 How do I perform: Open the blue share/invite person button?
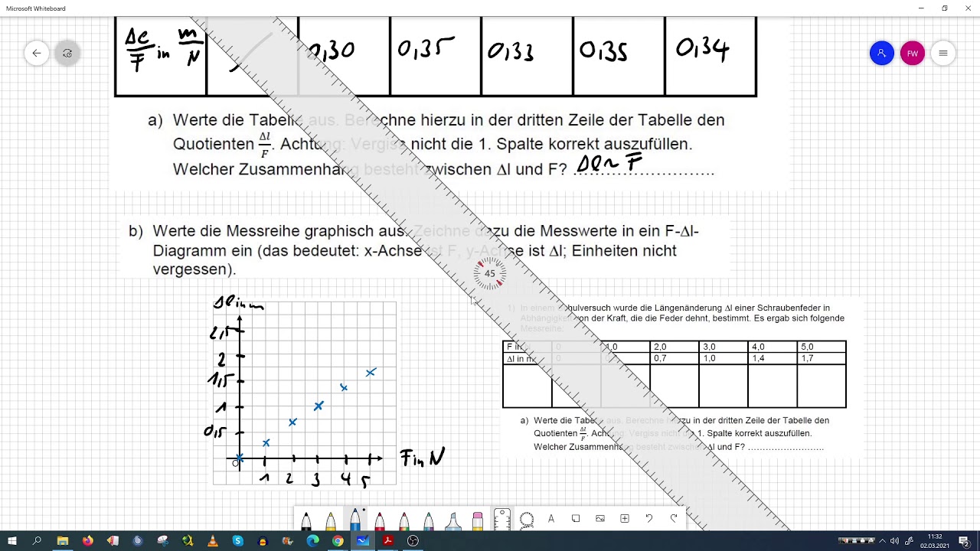(882, 54)
